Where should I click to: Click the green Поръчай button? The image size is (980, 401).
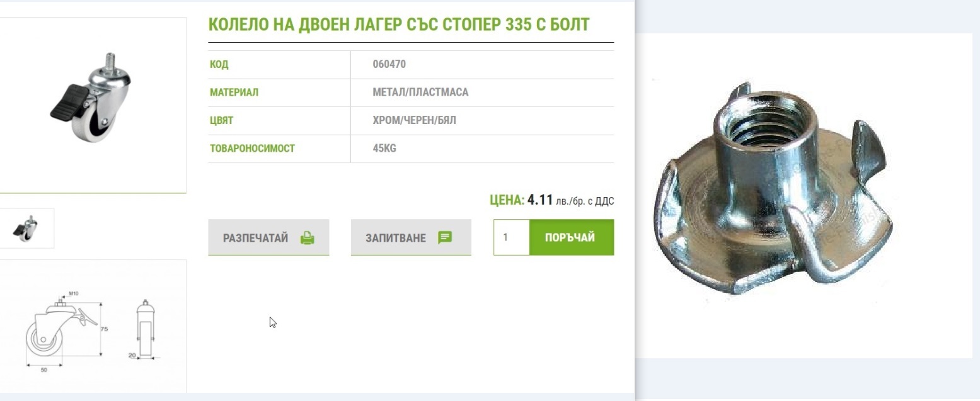click(x=572, y=237)
